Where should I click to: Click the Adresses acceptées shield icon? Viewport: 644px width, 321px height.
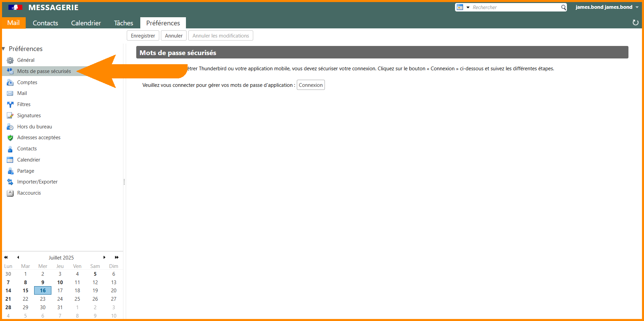(10, 138)
